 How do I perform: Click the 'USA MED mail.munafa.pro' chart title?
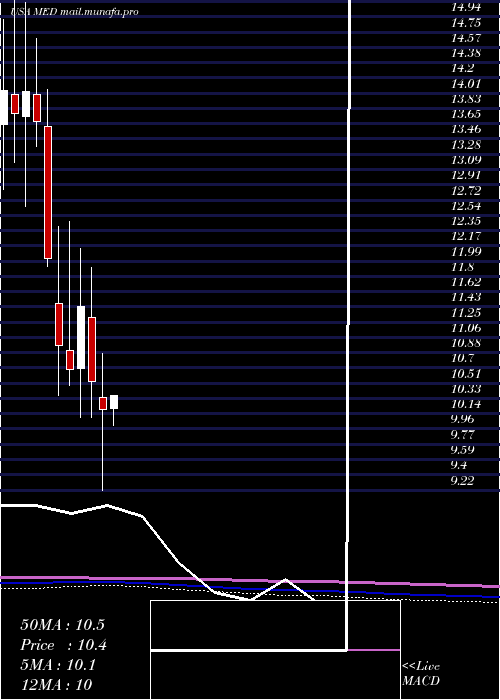[x=74, y=12]
